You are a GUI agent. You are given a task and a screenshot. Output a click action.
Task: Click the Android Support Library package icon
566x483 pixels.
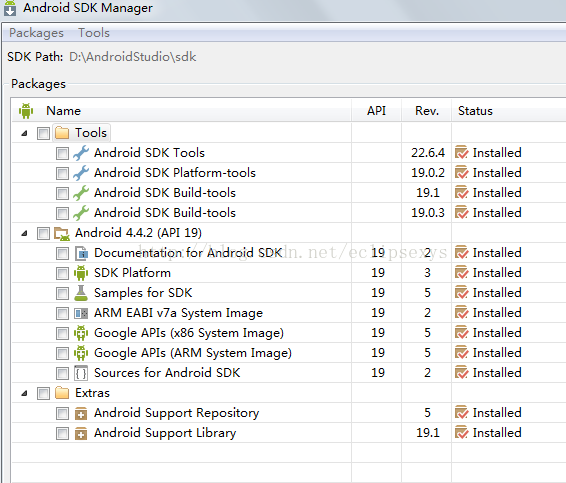coord(81,433)
